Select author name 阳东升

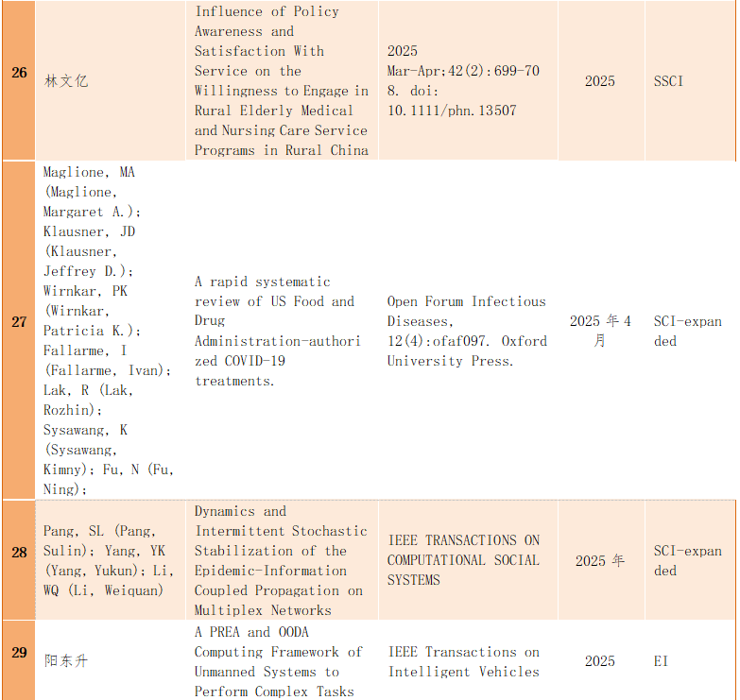[66, 661]
